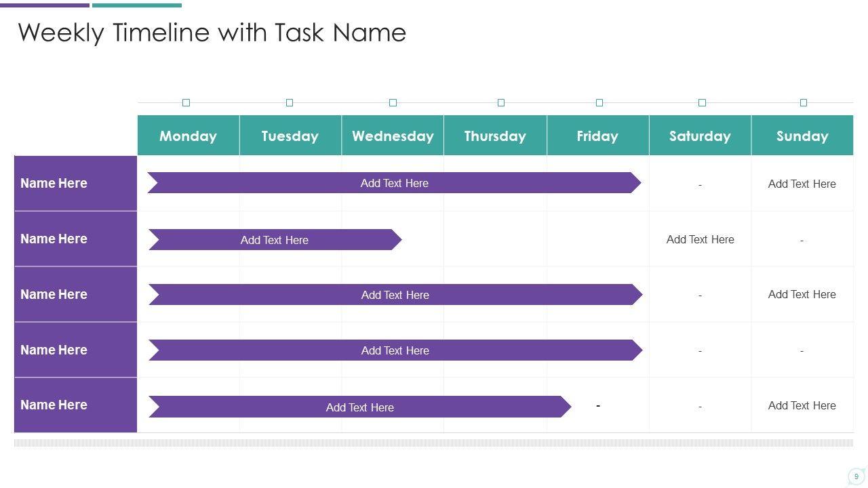Select the square marker above Thursday
Screen dimensions: 868x488
point(501,102)
